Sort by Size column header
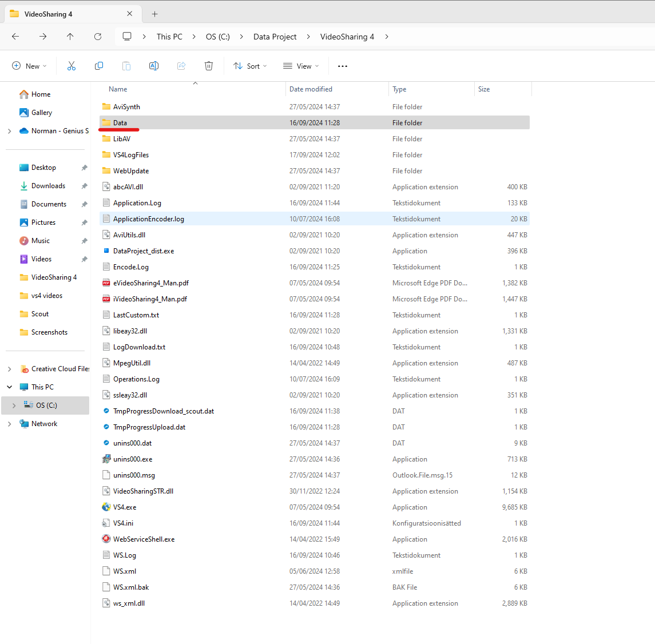The height and width of the screenshot is (644, 655). click(x=484, y=89)
